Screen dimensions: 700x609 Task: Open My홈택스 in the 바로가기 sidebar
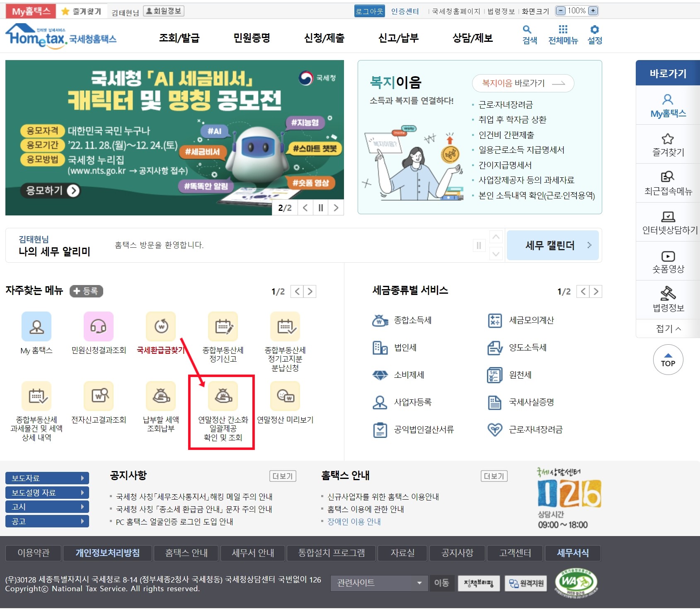pos(668,106)
